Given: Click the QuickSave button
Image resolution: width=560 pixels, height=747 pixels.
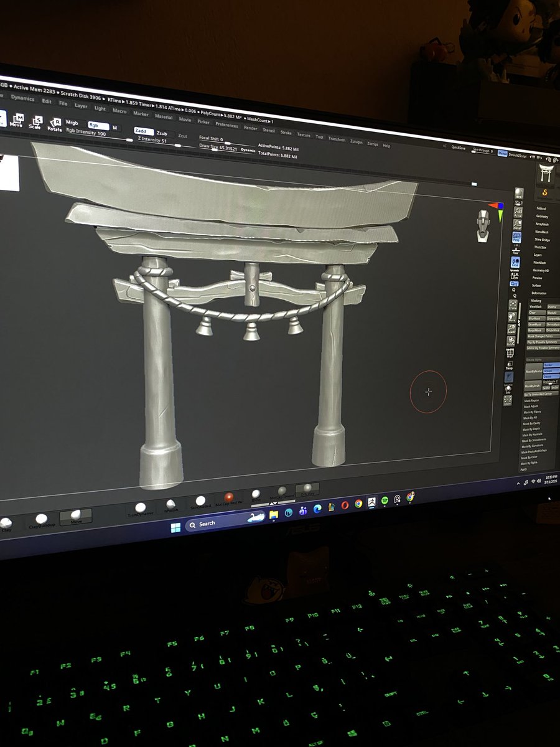Looking at the screenshot, I should [x=459, y=148].
